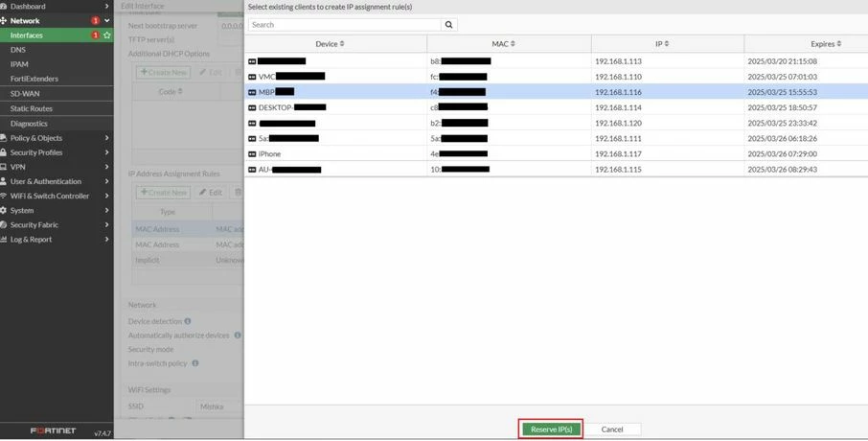Collapse the Network menu chevron

(107, 20)
